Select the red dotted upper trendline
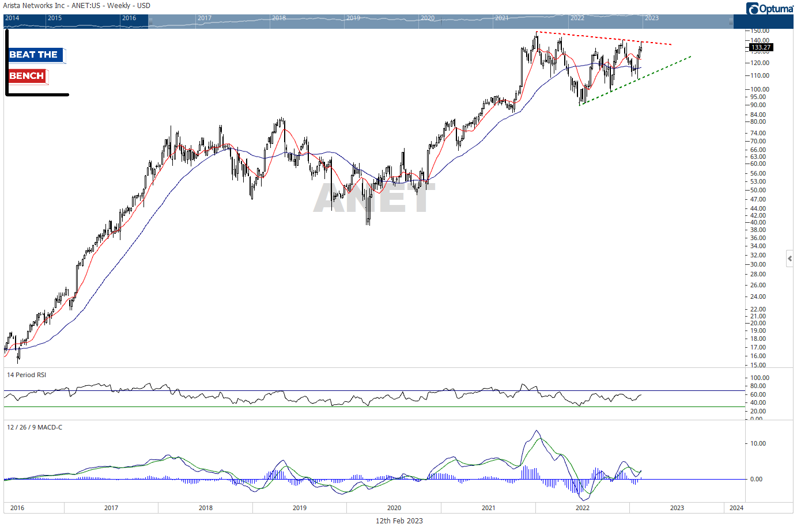This screenshot has width=797, height=532. tap(603, 38)
